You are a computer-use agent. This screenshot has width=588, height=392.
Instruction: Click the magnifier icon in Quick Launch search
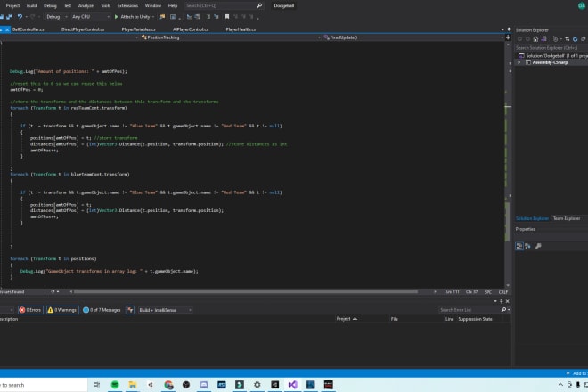tap(259, 5)
